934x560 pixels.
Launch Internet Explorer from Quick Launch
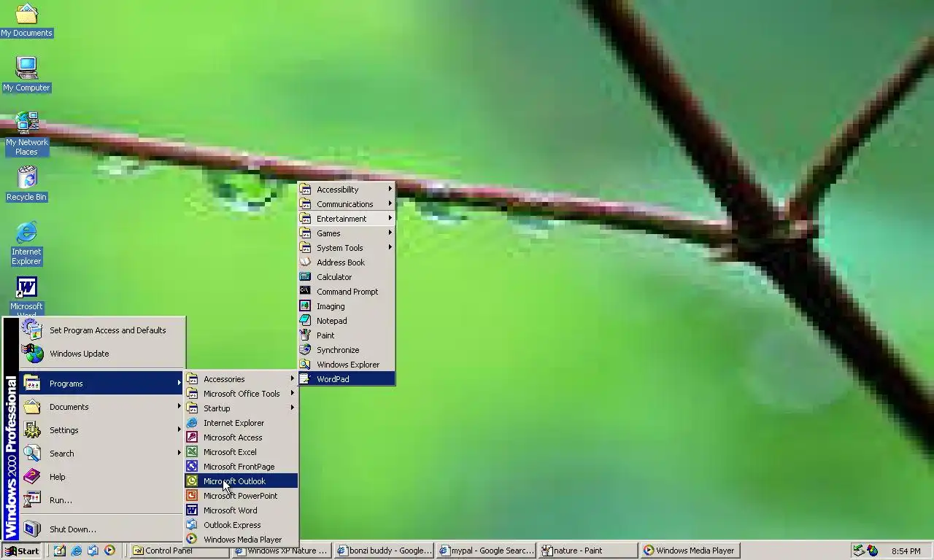coord(76,551)
